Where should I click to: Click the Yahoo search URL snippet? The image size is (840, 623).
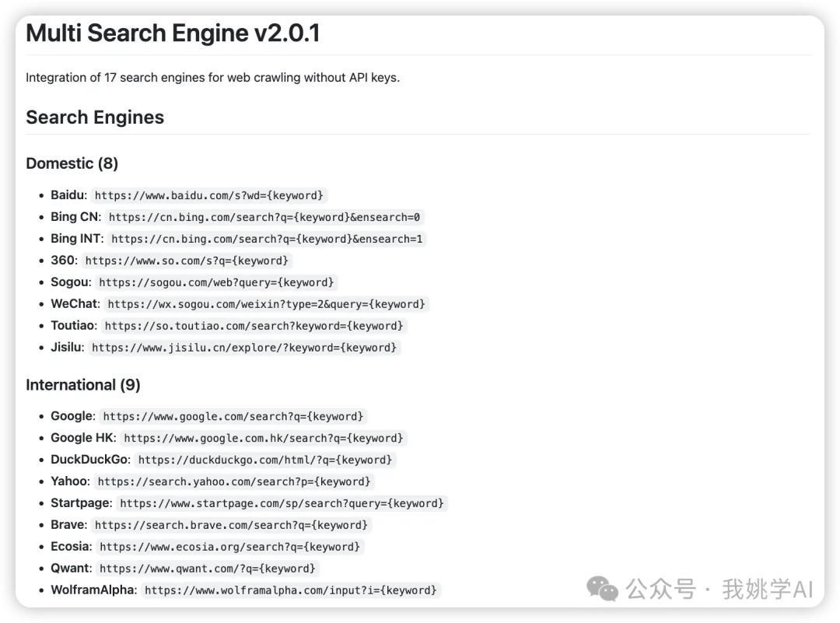(235, 481)
